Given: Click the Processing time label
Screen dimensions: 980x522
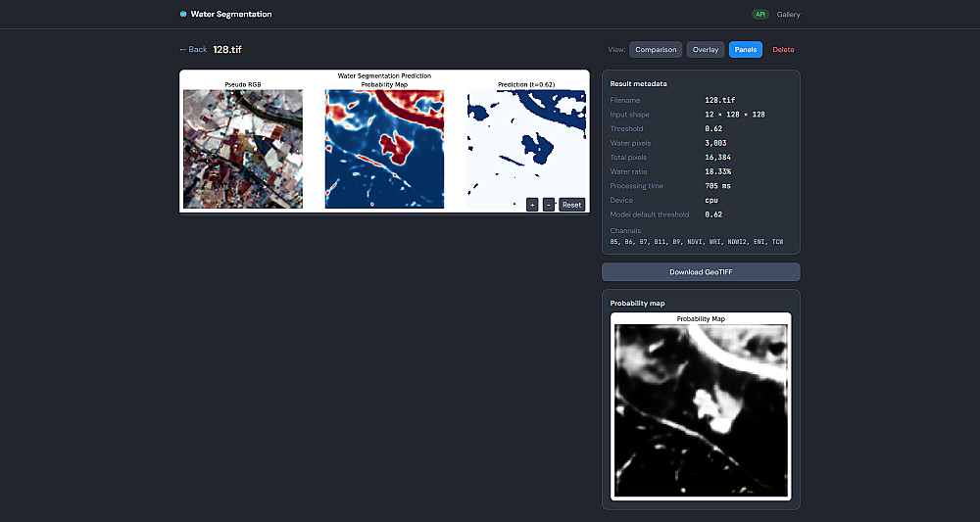Looking at the screenshot, I should pos(636,186).
